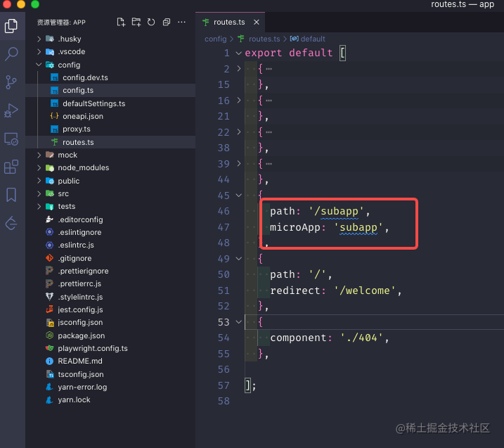
Task: Select routes.ts in the file tree
Action: click(x=110, y=142)
